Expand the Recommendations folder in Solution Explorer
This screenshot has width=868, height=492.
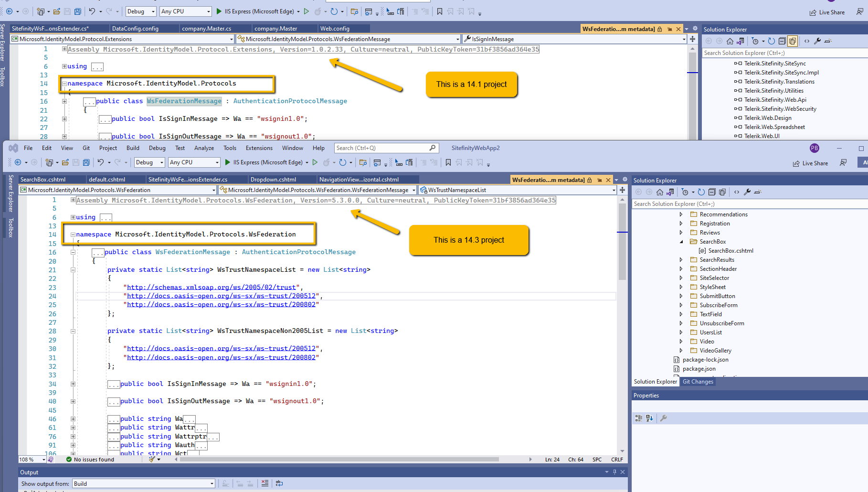coord(681,214)
